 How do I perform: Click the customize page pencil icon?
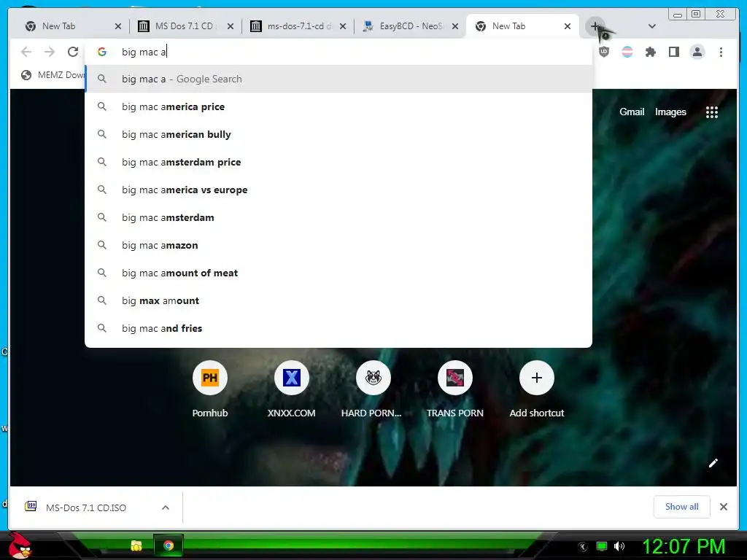click(x=713, y=463)
